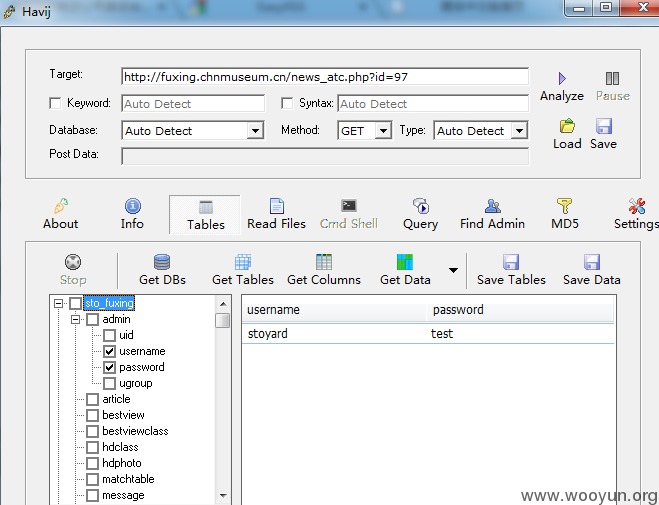Click the Get Data icon

(x=405, y=262)
